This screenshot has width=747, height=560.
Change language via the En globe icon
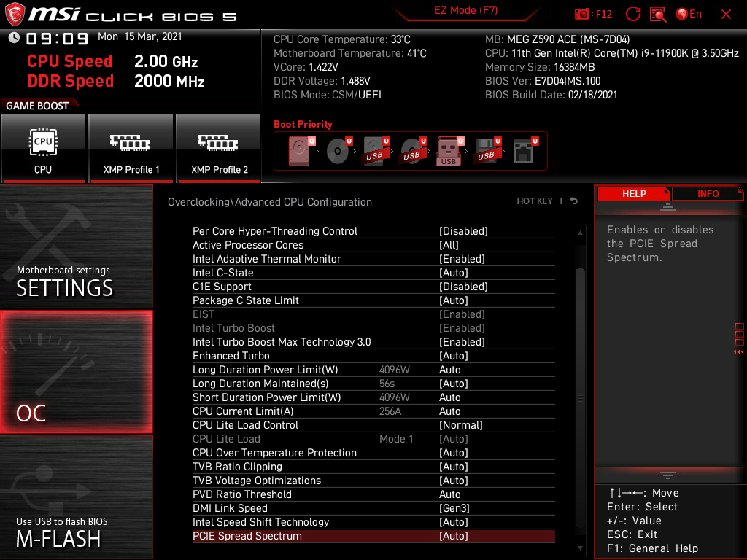click(689, 15)
